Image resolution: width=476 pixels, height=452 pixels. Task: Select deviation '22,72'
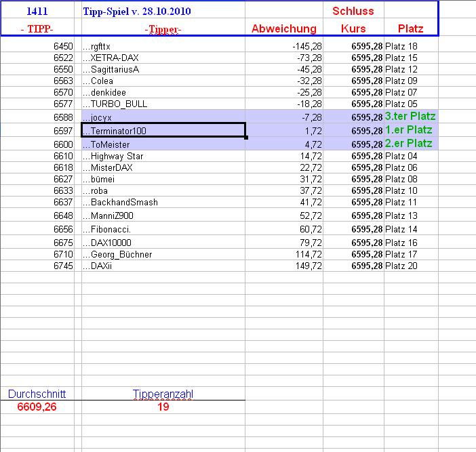tap(311, 167)
